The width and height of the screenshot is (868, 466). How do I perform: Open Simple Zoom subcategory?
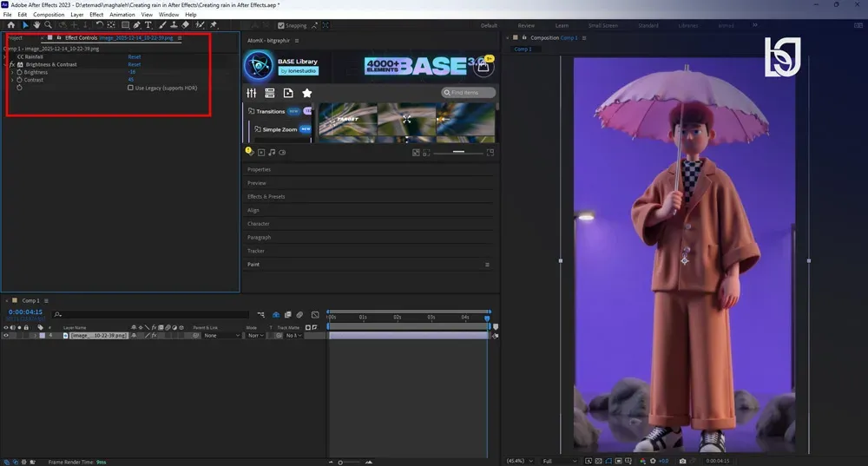(279, 129)
